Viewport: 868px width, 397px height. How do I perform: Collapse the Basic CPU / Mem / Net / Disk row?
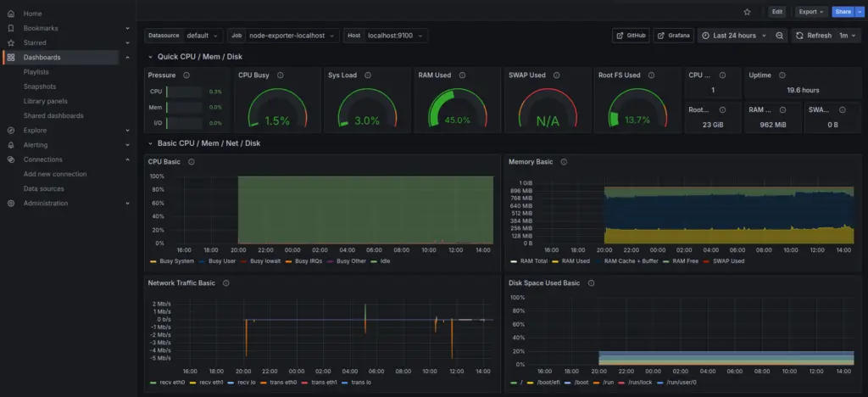pos(150,143)
